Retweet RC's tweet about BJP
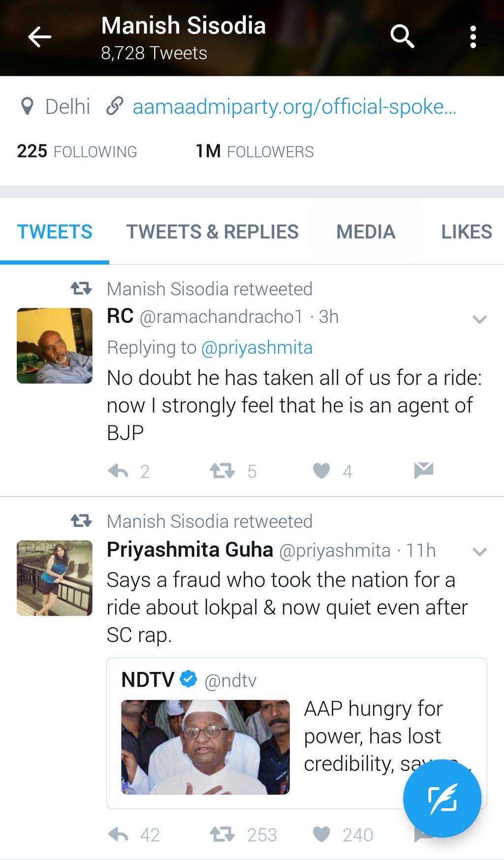The height and width of the screenshot is (860, 504). 222,471
